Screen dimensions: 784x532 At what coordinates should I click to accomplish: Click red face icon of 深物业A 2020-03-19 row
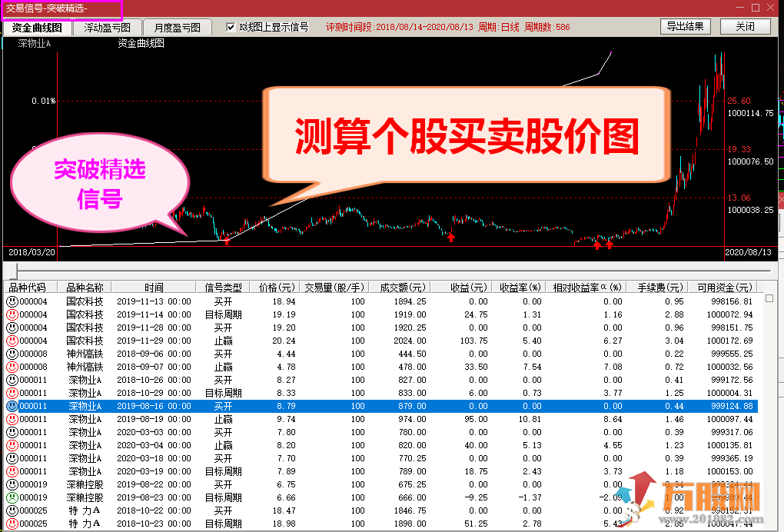point(12,471)
